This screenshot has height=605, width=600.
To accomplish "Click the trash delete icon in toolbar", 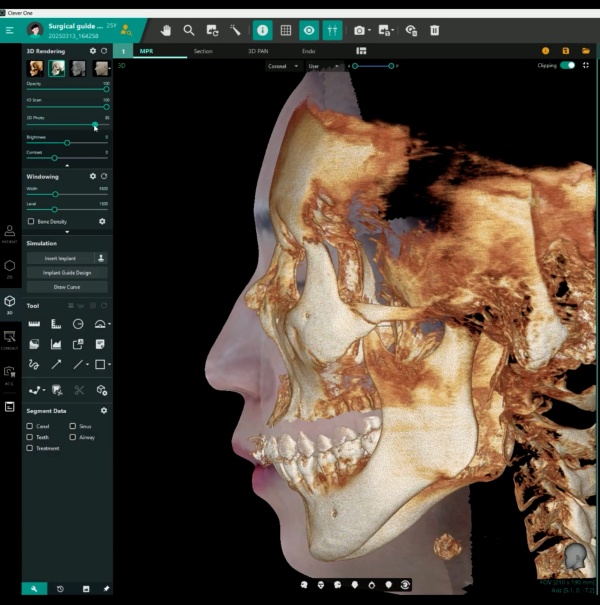I will tap(435, 30).
